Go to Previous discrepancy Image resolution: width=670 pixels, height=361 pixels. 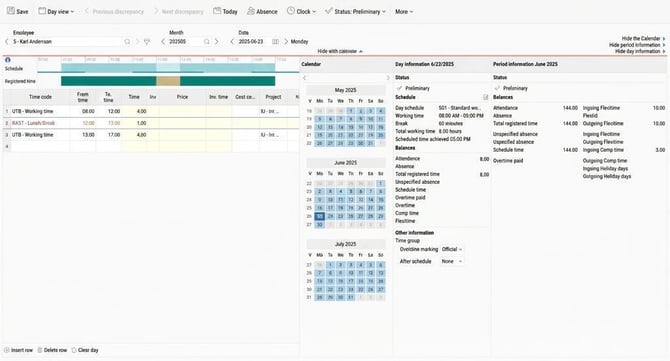(114, 12)
